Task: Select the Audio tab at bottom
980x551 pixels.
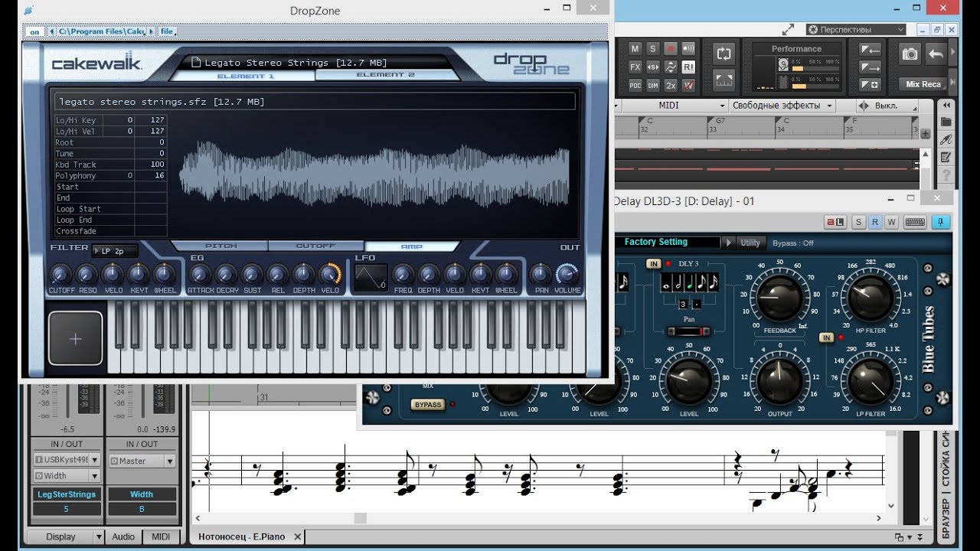Action: (123, 536)
